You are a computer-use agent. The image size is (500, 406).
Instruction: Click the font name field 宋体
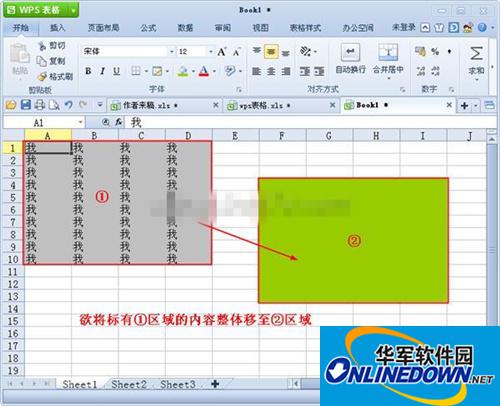(x=125, y=52)
